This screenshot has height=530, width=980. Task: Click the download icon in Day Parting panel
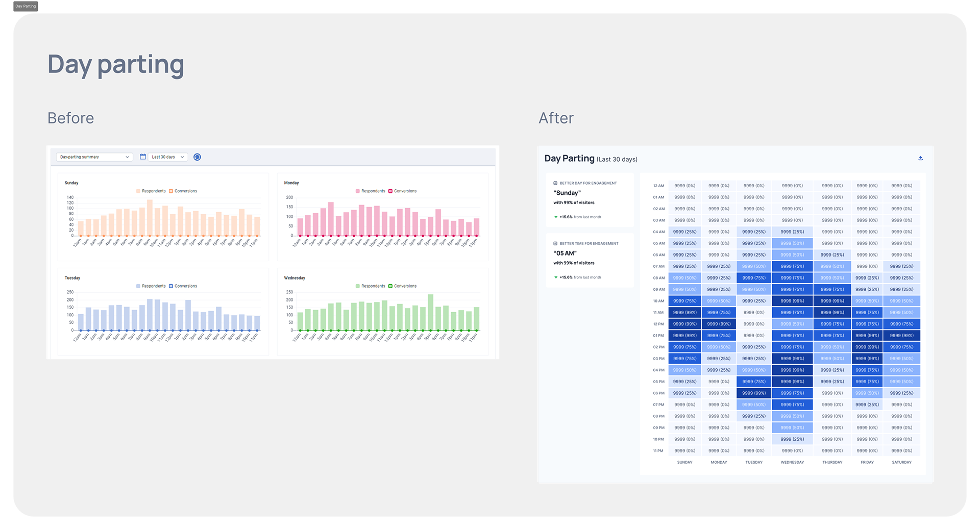point(920,158)
